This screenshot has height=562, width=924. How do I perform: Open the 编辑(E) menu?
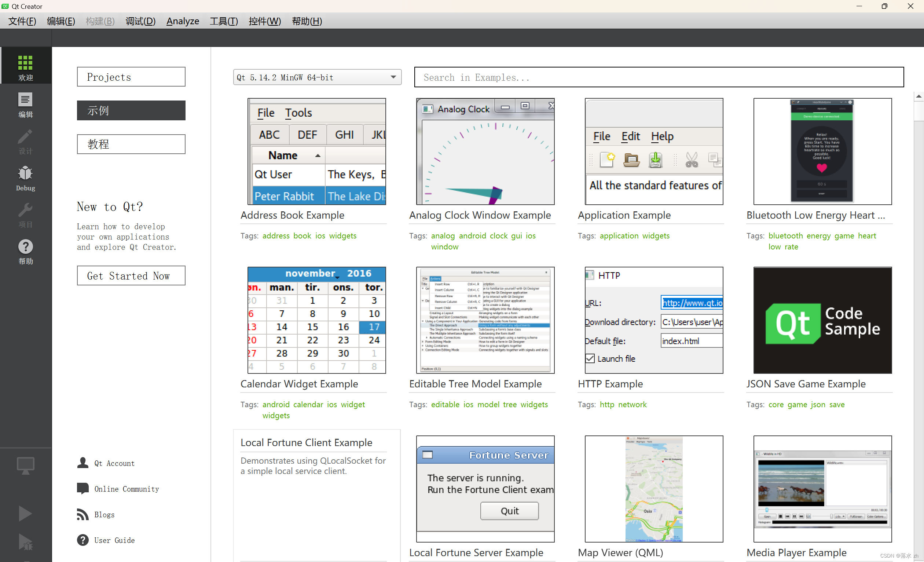pos(61,21)
